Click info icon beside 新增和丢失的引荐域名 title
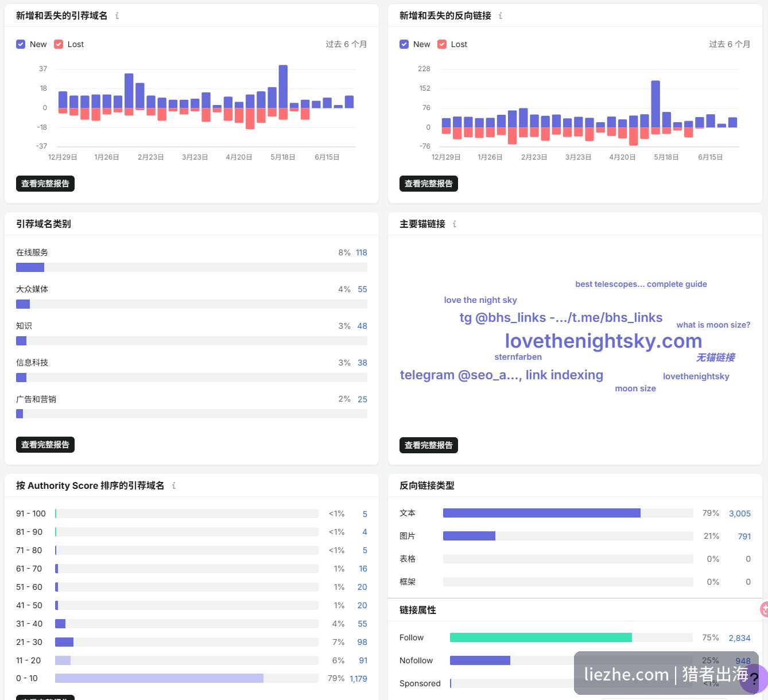This screenshot has width=768, height=700. (x=117, y=16)
